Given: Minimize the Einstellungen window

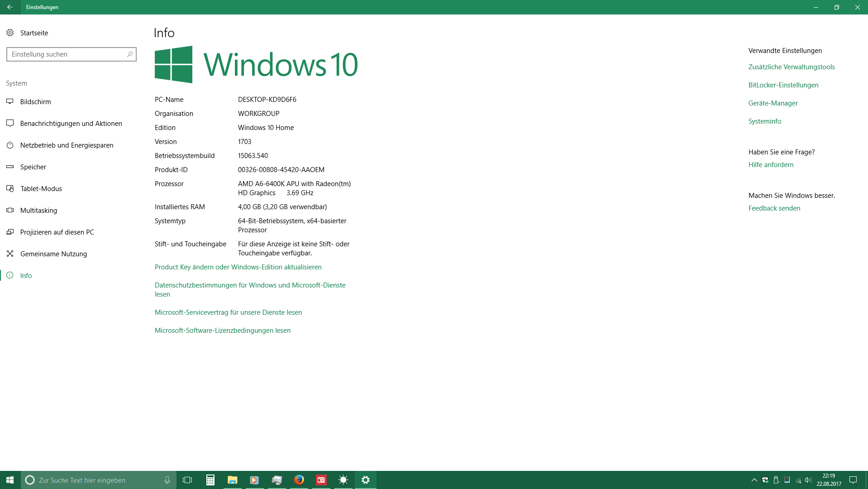Looking at the screenshot, I should (x=816, y=7).
